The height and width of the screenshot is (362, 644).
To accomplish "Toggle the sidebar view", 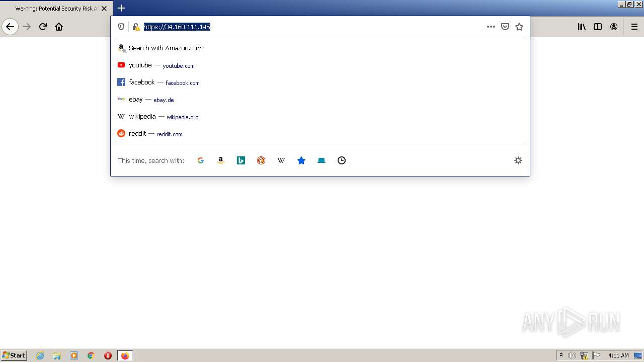I will [x=598, y=27].
